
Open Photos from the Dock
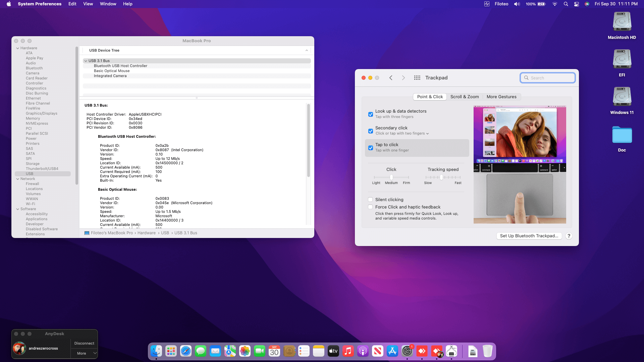(x=245, y=351)
